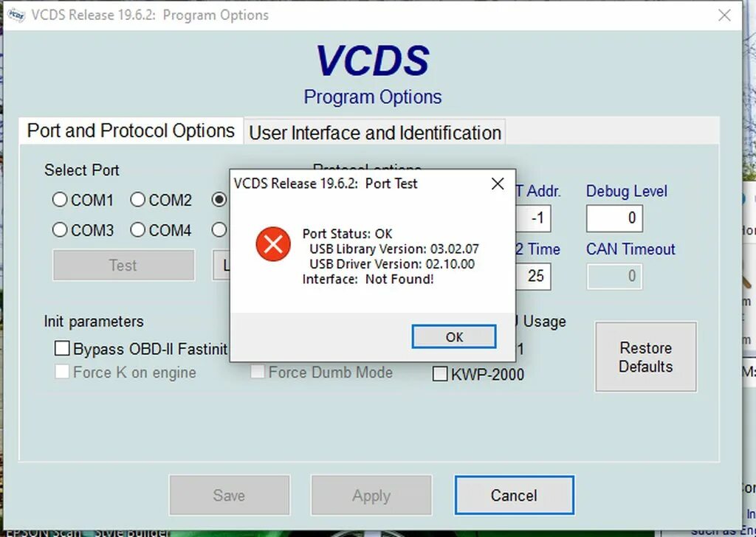Click the 'Port Status: OK' text
Screen dimensions: 756x537
tap(347, 234)
